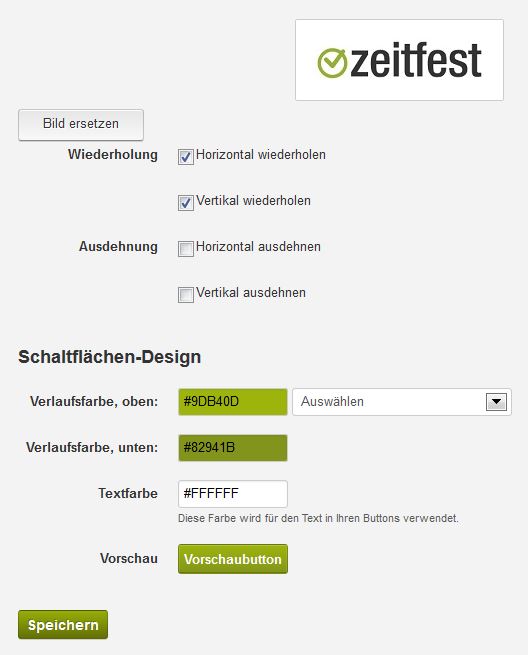528x655 pixels.
Task: Uncheck Horizontal wiederholen checkbox
Action: 185,157
